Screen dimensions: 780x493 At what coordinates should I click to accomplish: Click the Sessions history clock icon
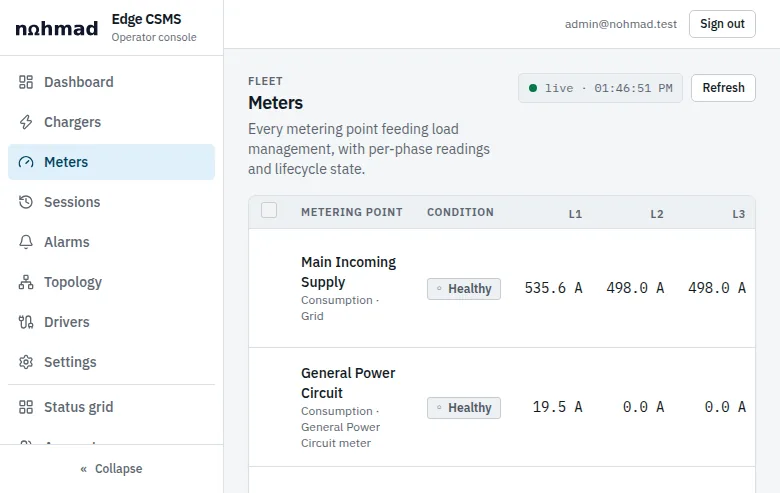pos(26,202)
